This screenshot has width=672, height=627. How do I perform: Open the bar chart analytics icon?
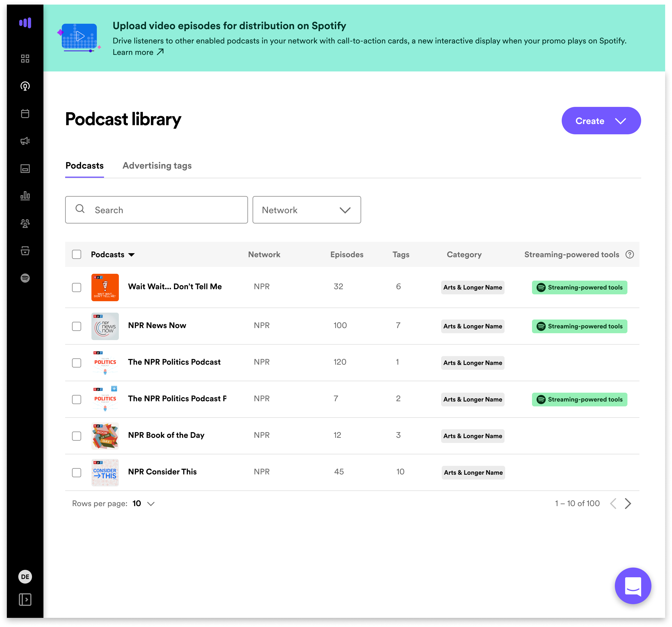pos(25,196)
